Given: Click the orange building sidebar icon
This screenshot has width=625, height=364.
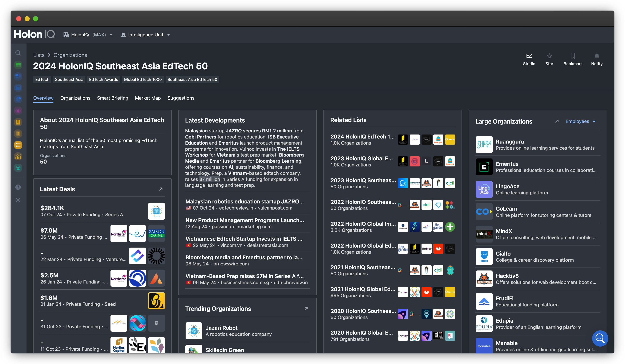Looking at the screenshot, I should [18, 122].
